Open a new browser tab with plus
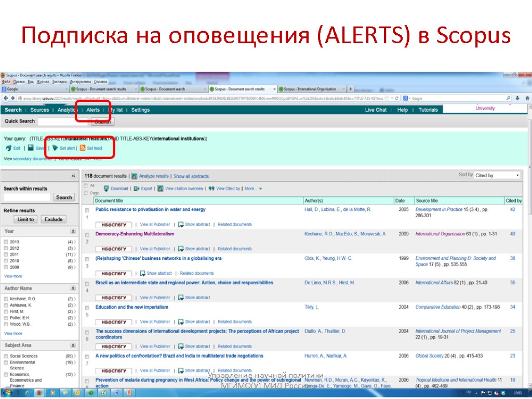Viewport: 532px width, 399px height. [351, 89]
